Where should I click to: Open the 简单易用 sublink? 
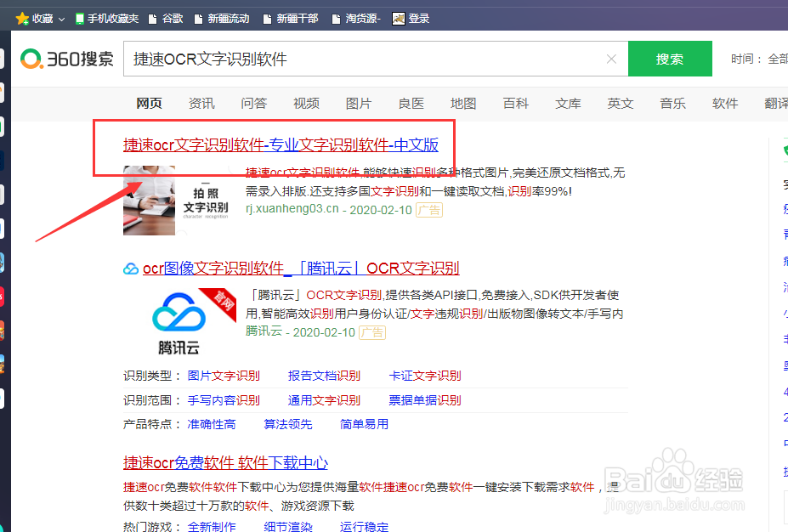(x=365, y=424)
